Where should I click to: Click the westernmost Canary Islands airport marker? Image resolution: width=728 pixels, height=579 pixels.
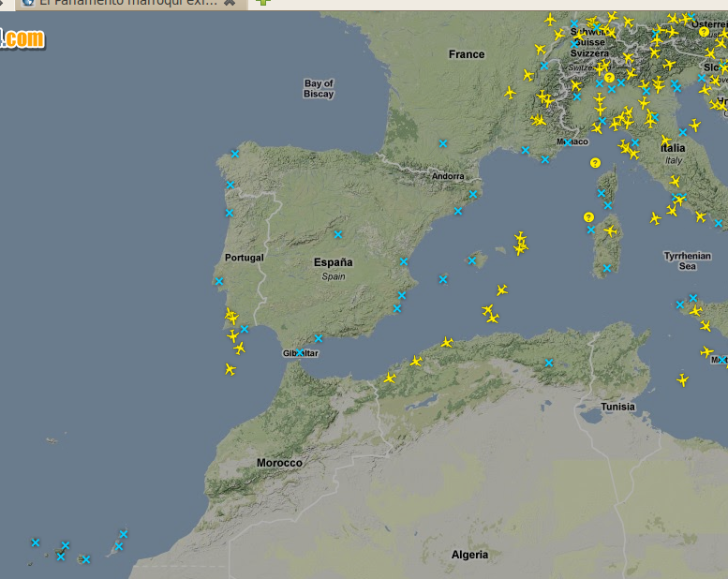pos(36,542)
